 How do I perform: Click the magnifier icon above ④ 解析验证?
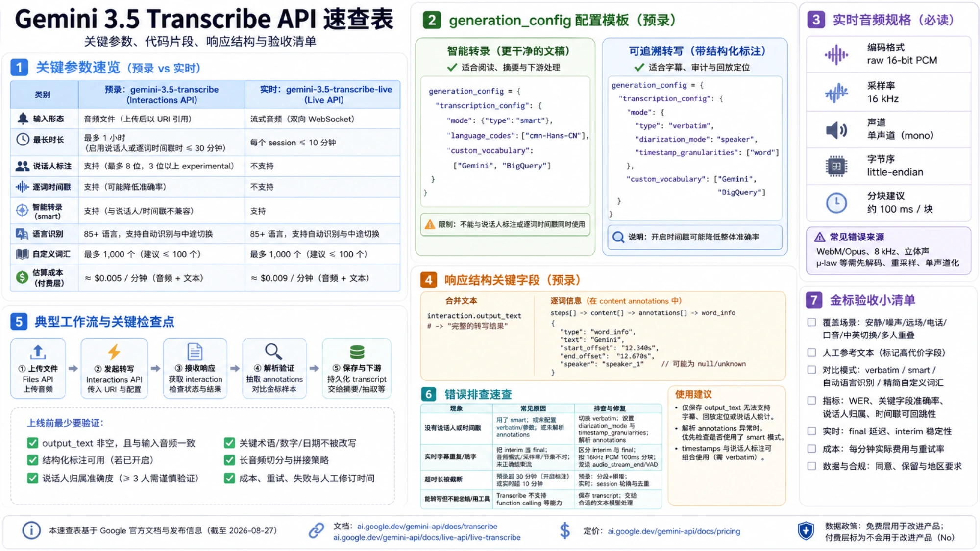point(273,351)
